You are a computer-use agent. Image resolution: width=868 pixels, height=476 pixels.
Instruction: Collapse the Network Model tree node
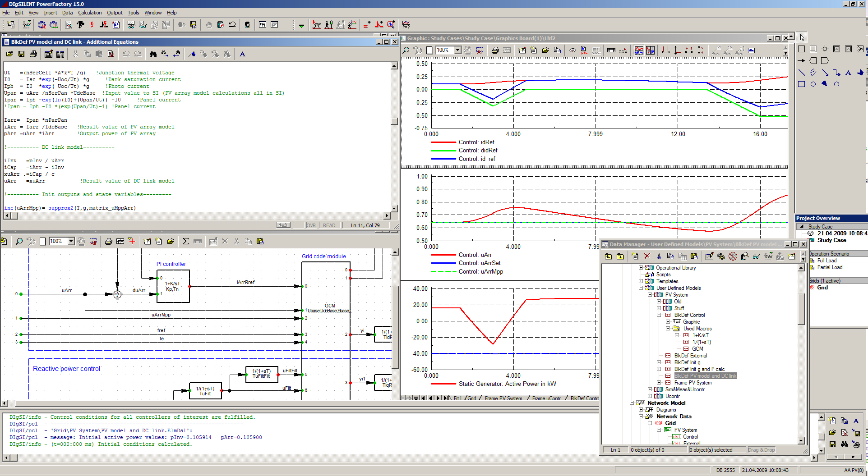(632, 403)
